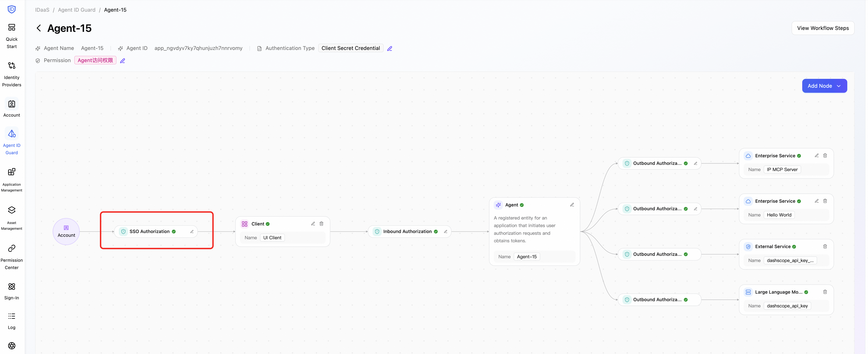
Task: Select the Account start node
Action: [66, 232]
